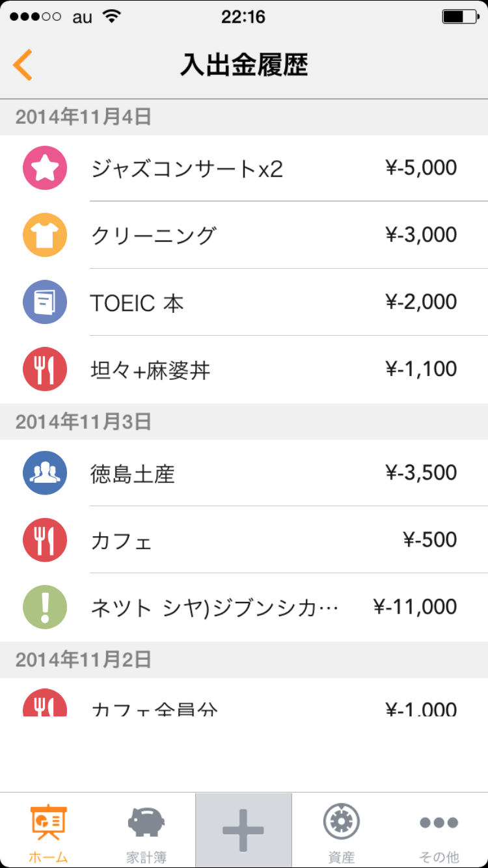Open the 資産 assets tab

pos(342,831)
